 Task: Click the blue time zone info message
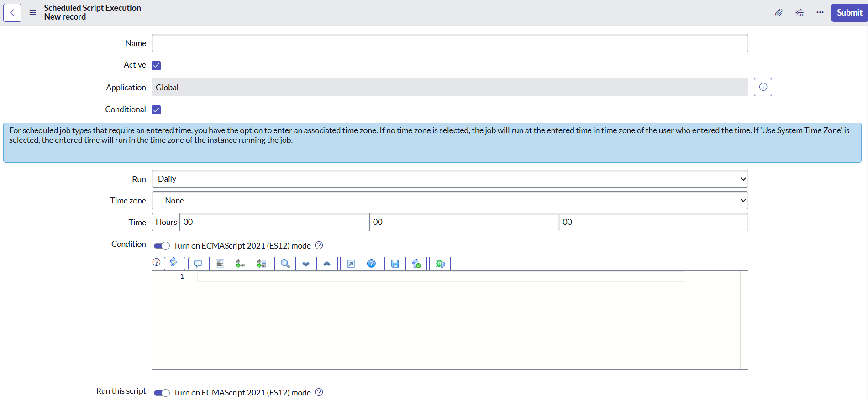(x=432, y=143)
